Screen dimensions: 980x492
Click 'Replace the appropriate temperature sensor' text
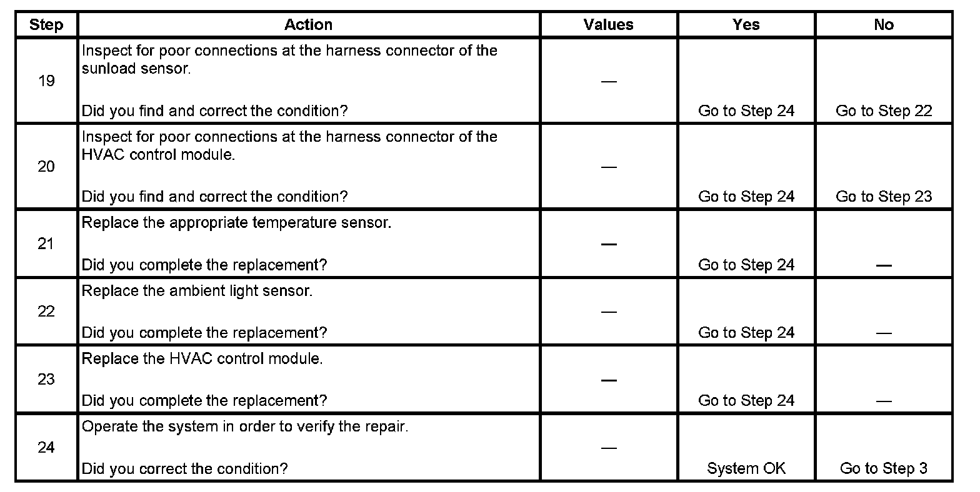tap(236, 224)
